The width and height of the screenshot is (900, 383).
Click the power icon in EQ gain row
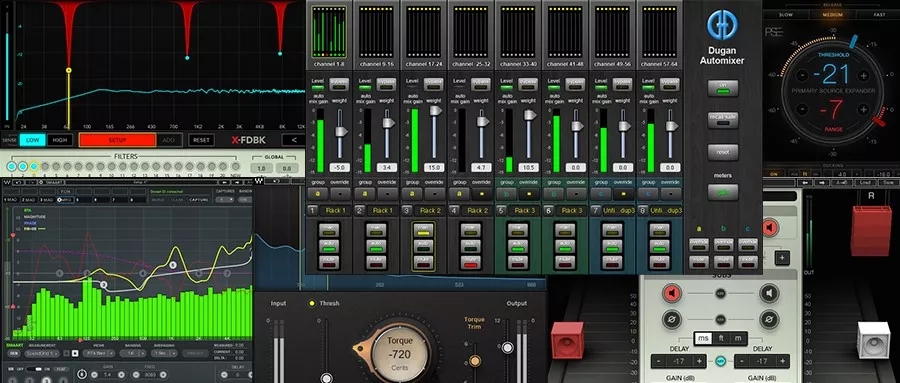(x=82, y=374)
